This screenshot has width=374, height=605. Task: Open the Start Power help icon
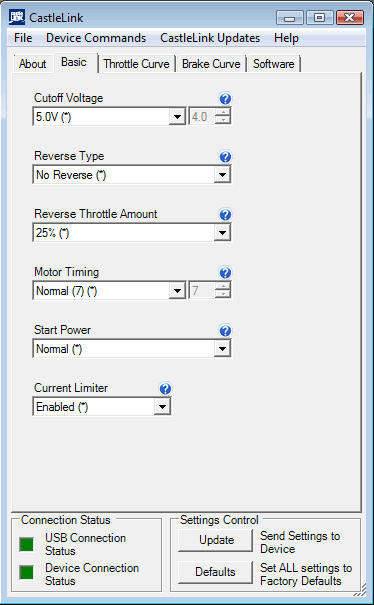(225, 331)
